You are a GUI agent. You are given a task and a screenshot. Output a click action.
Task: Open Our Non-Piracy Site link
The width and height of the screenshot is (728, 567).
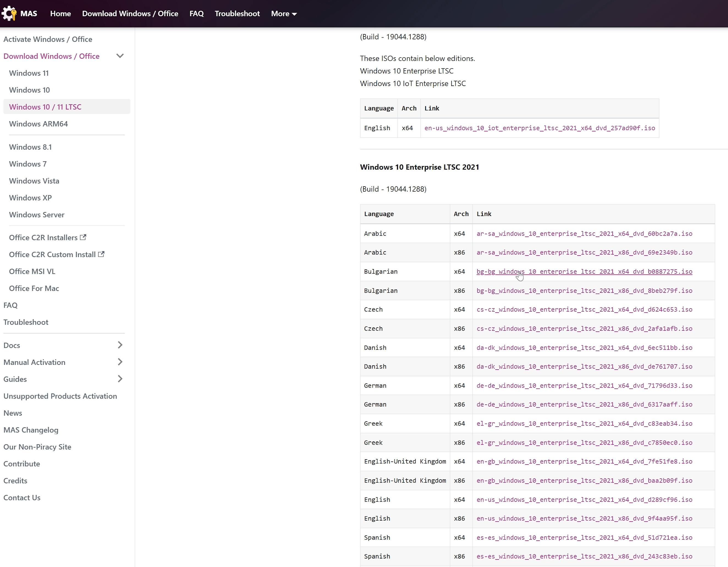37,447
